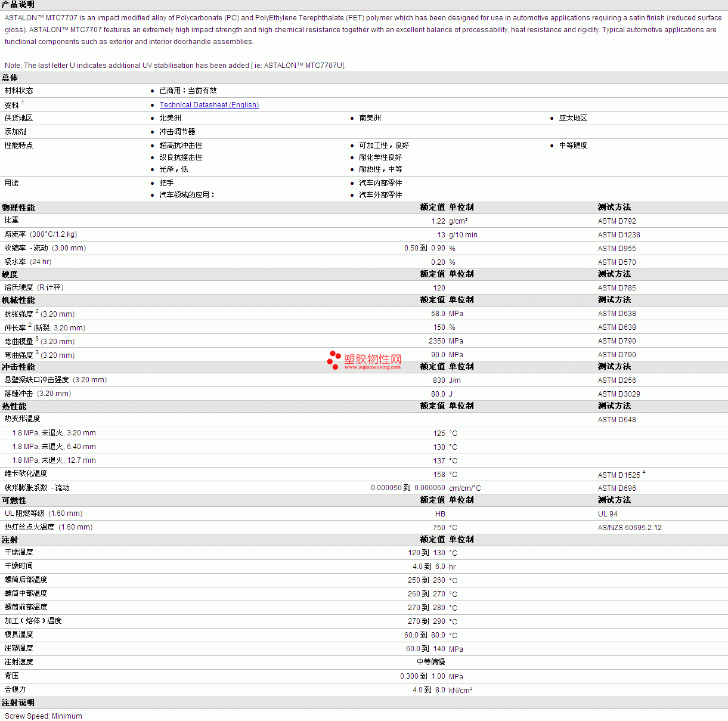Image resolution: width=728 pixels, height=721 pixels.
Task: Click the 物理性能 section header
Action: (18, 208)
